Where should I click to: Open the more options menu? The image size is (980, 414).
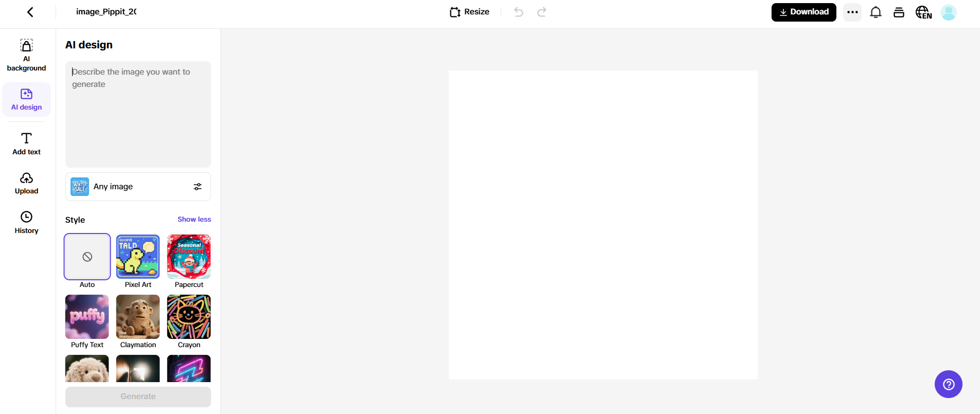tap(852, 12)
